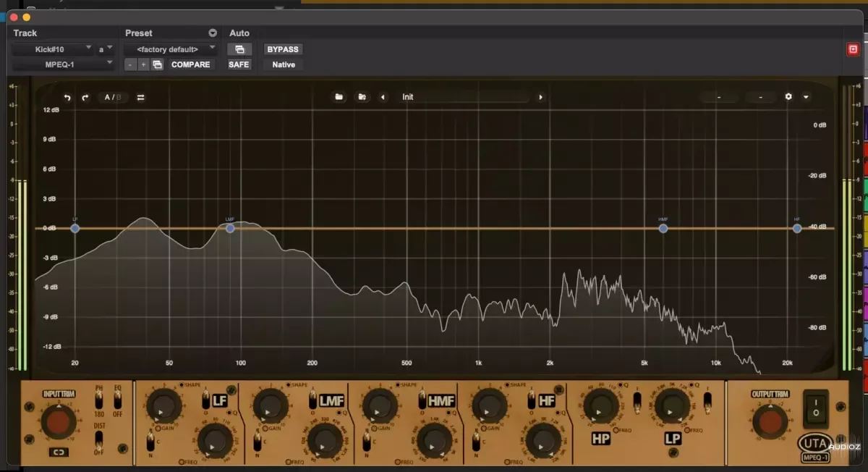The height and width of the screenshot is (472, 868).
Task: Toggle the DIST OFF switch
Action: (x=99, y=440)
